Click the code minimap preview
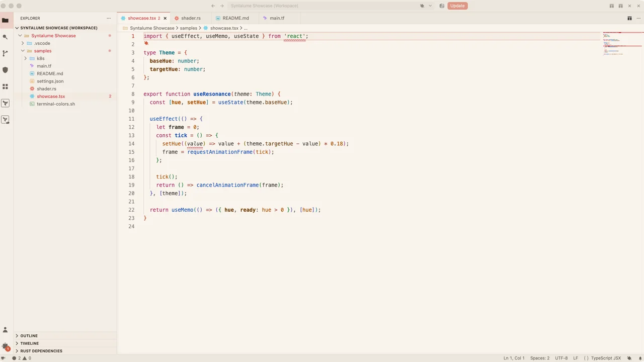The width and height of the screenshot is (644, 362). pos(622,43)
